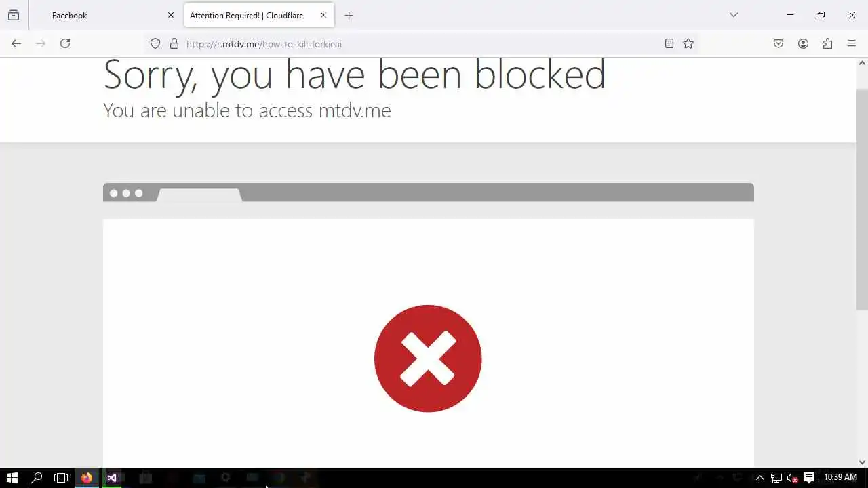This screenshot has height=488, width=868.
Task: Bookmark this page with the star icon
Action: [688, 43]
